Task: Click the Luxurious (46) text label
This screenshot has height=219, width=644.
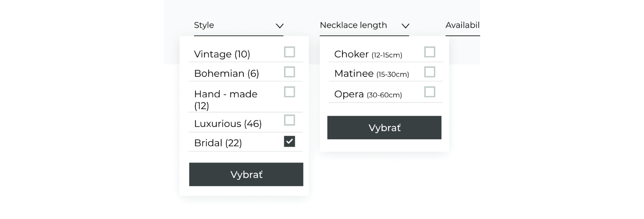Action: [x=228, y=123]
